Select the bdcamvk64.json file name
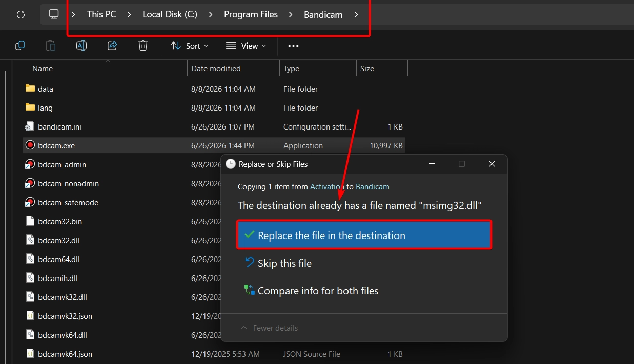Viewport: 634px width, 364px height. click(x=65, y=354)
